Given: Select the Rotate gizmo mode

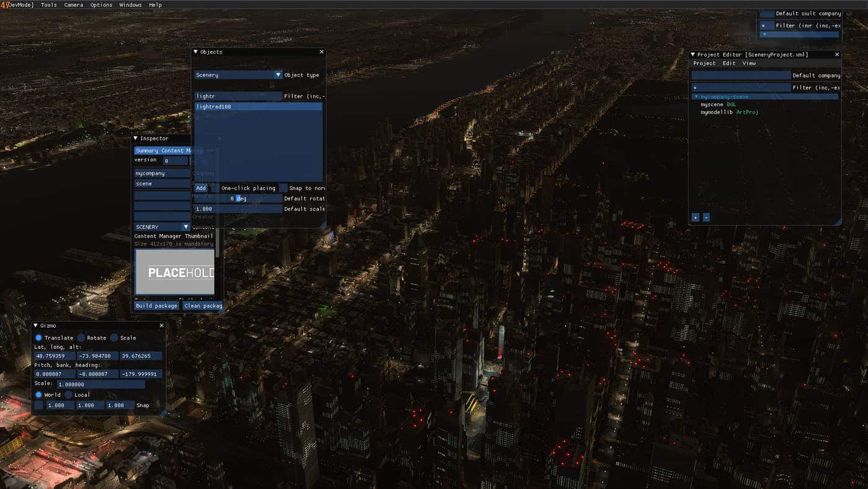Looking at the screenshot, I should point(81,338).
